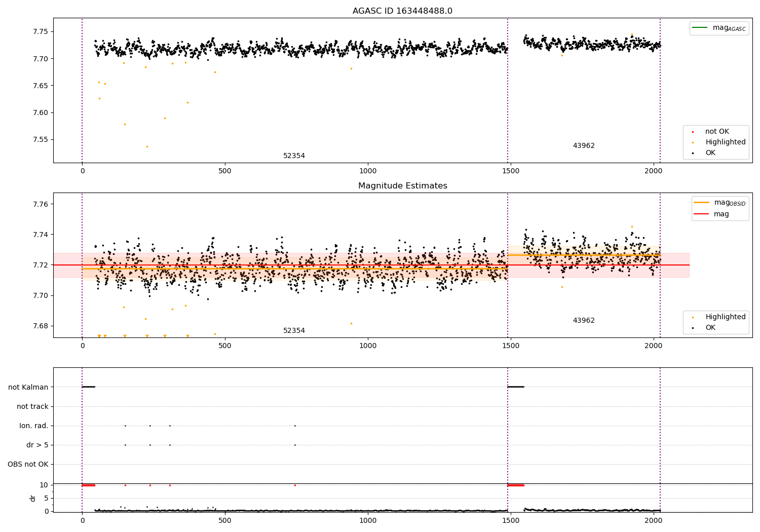Click the 52354 obsid label in top plot

pyautogui.click(x=294, y=156)
